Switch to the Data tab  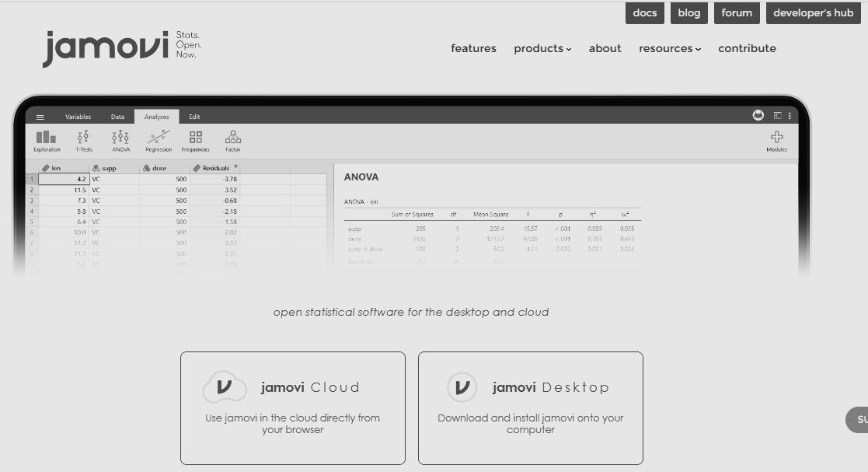(117, 117)
